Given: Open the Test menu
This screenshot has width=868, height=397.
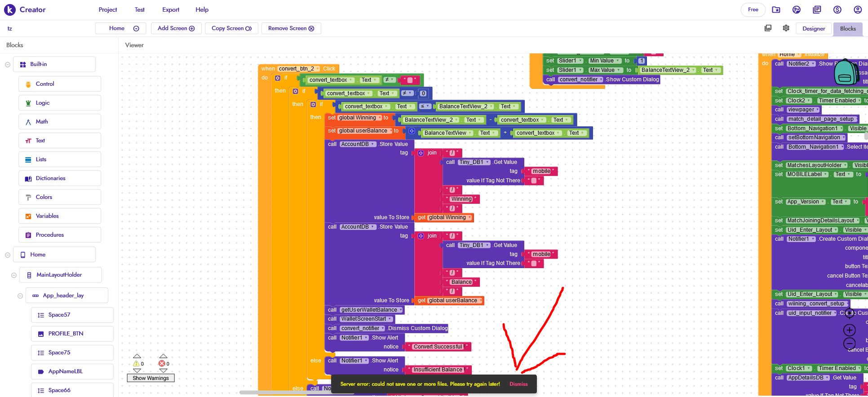Looking at the screenshot, I should point(140,9).
